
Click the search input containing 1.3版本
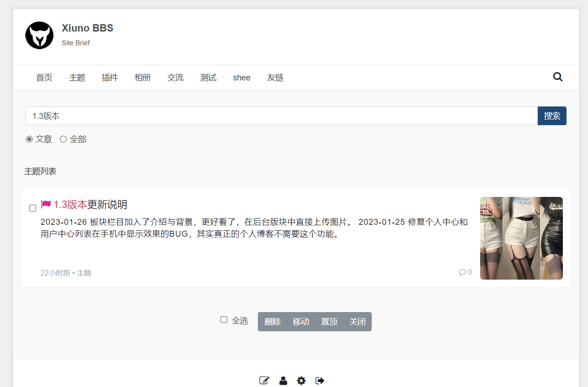pos(281,116)
